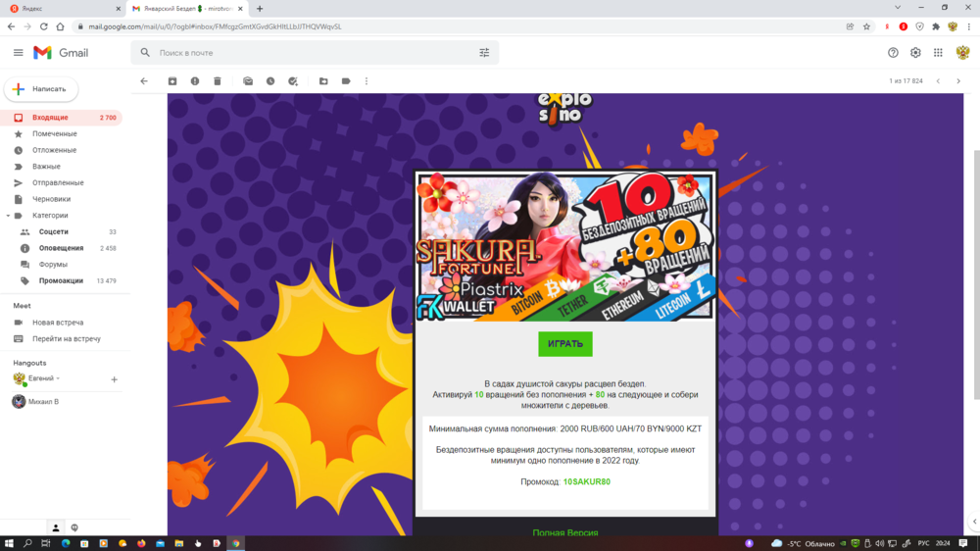This screenshot has width=980, height=551.
Task: Collapse the Категории section
Action: [x=8, y=216]
